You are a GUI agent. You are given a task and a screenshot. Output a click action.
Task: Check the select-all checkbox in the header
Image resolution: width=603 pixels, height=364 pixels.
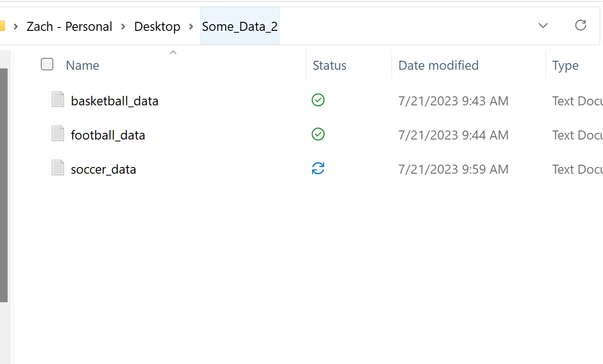click(x=47, y=64)
